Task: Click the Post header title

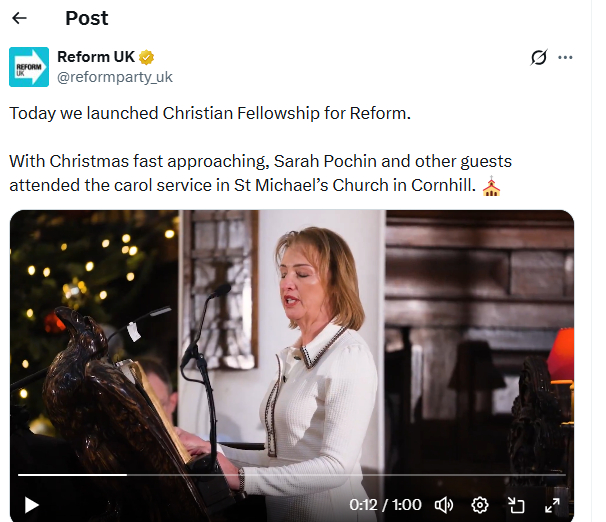Action: click(x=87, y=18)
